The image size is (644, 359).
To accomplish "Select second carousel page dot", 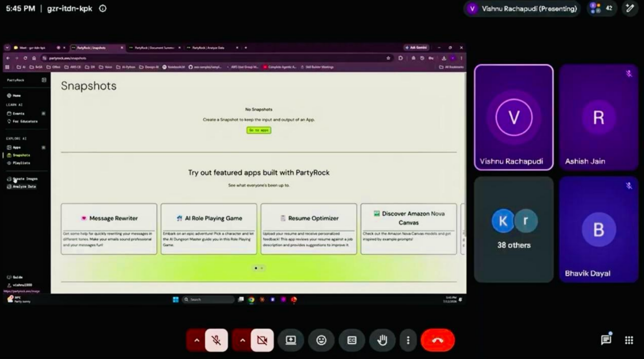I will click(262, 268).
